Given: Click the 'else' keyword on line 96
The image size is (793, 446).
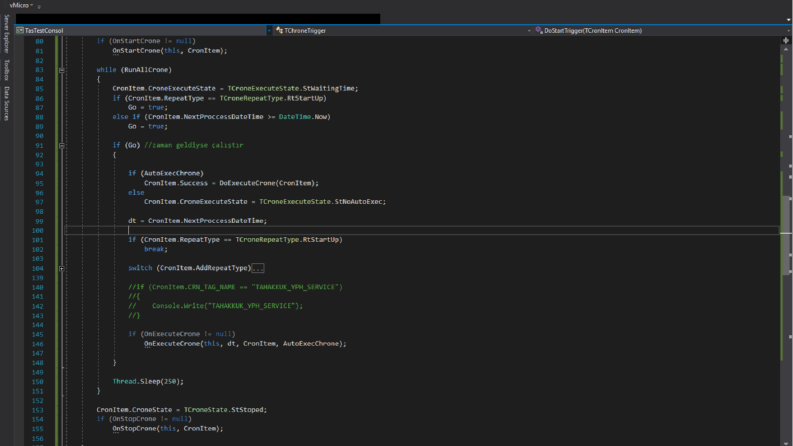Looking at the screenshot, I should [x=136, y=192].
